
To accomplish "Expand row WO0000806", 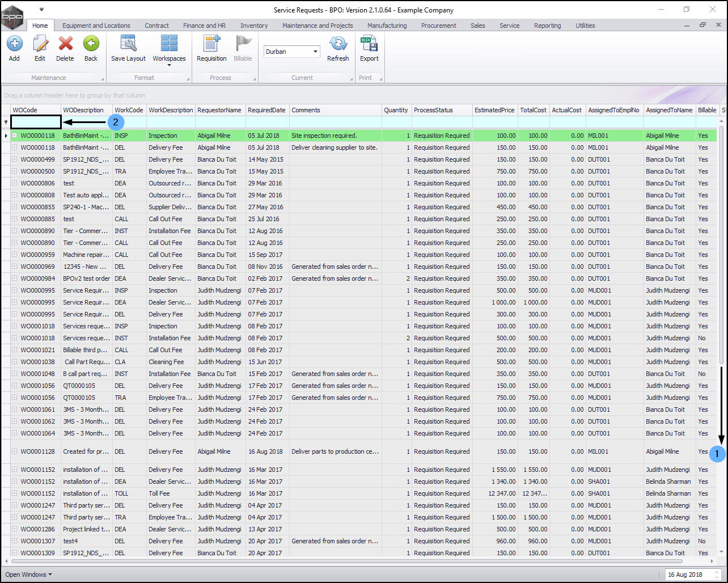I will pyautogui.click(x=15, y=183).
